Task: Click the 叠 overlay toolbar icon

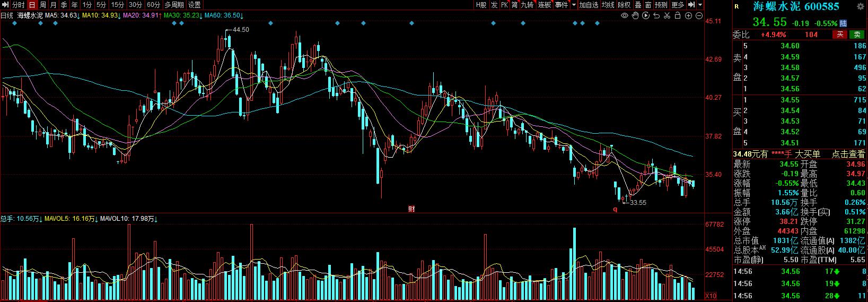Action: coord(638,5)
